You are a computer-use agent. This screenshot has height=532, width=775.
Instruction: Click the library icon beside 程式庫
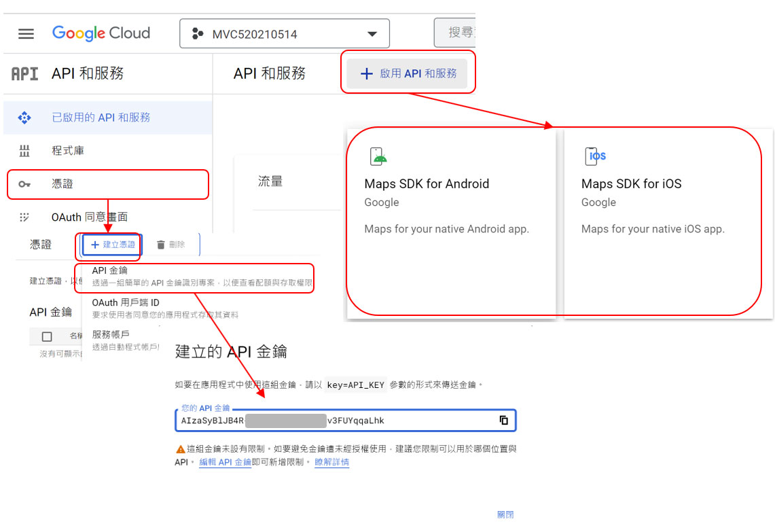24,151
